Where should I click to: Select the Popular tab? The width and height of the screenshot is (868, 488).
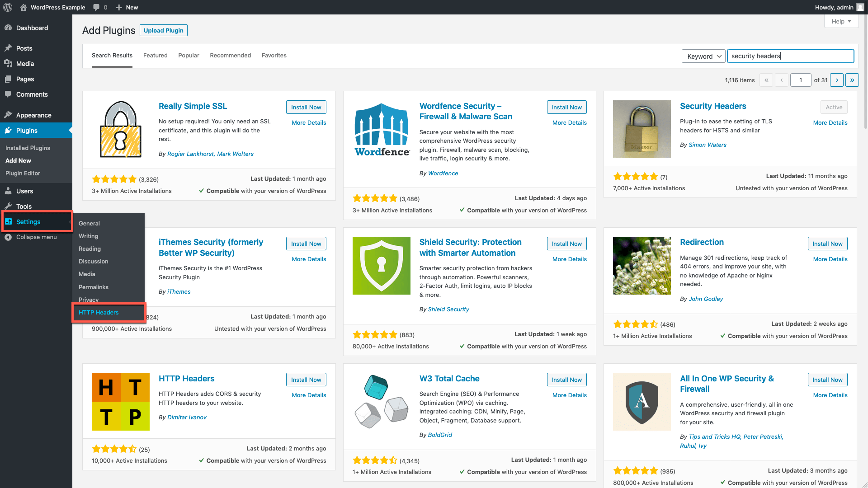189,55
